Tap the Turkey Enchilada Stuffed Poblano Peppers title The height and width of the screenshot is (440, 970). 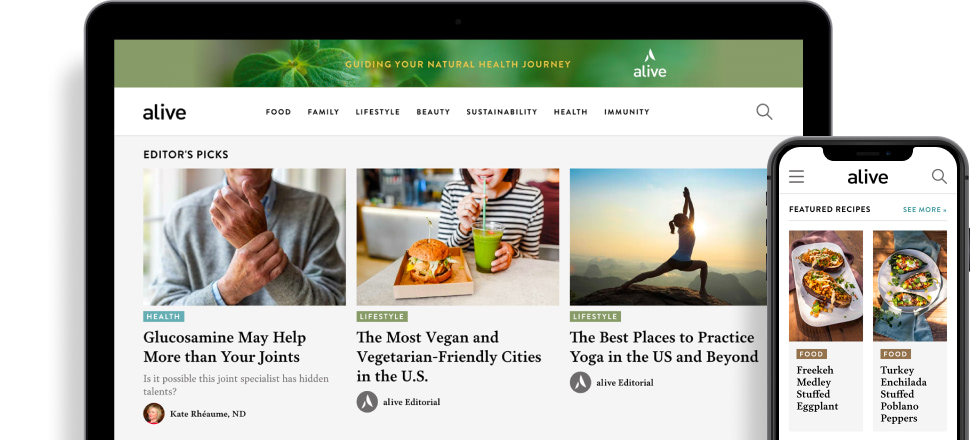pyautogui.click(x=903, y=394)
